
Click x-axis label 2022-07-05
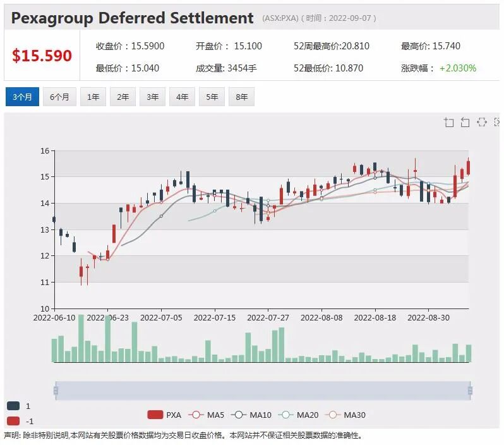[161, 317]
